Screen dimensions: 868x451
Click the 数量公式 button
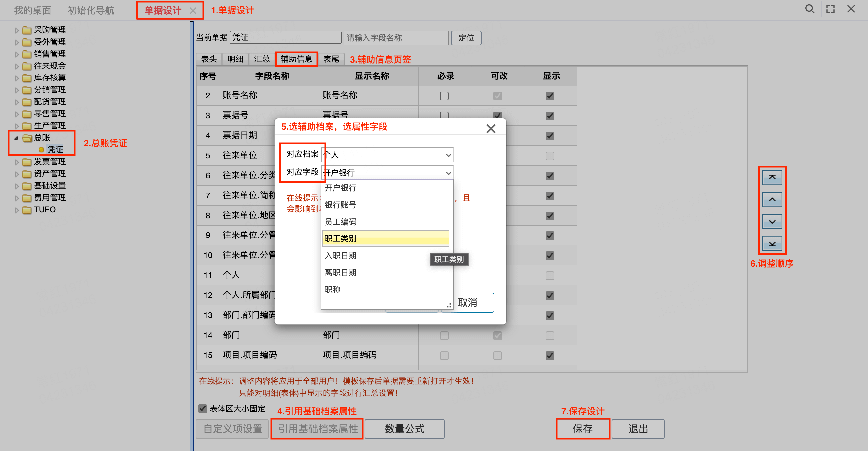(404, 429)
